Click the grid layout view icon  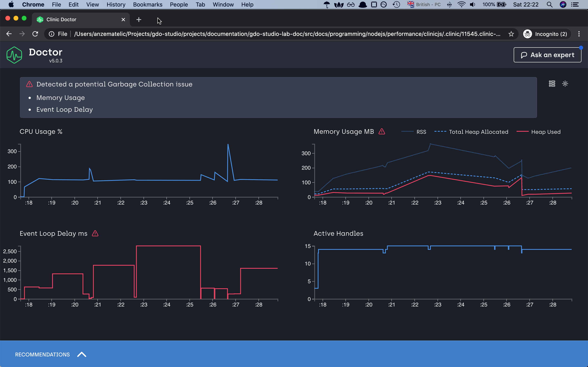pyautogui.click(x=552, y=84)
